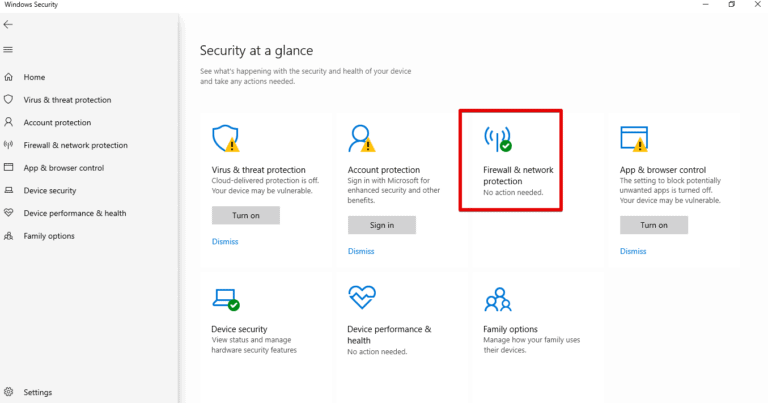
Task: Restore down the Windows Security window
Action: pos(732,4)
